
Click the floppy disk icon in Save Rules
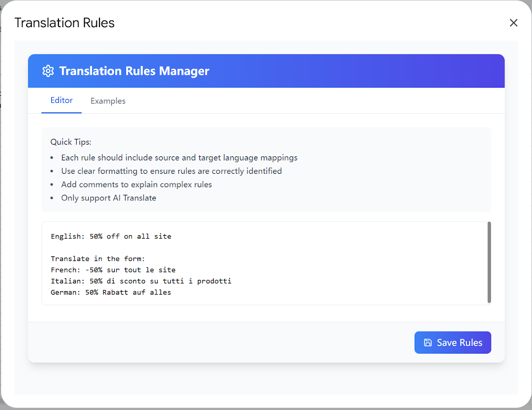coord(428,342)
